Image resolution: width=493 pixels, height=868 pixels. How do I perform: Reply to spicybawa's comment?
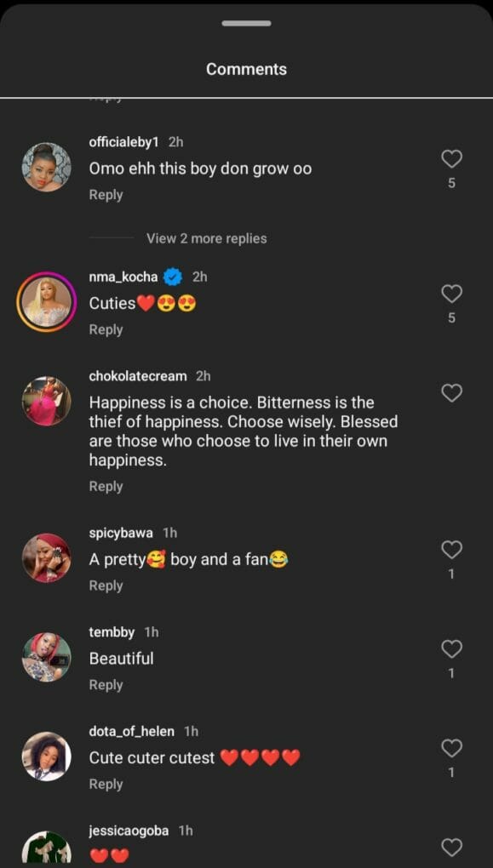[x=106, y=585]
